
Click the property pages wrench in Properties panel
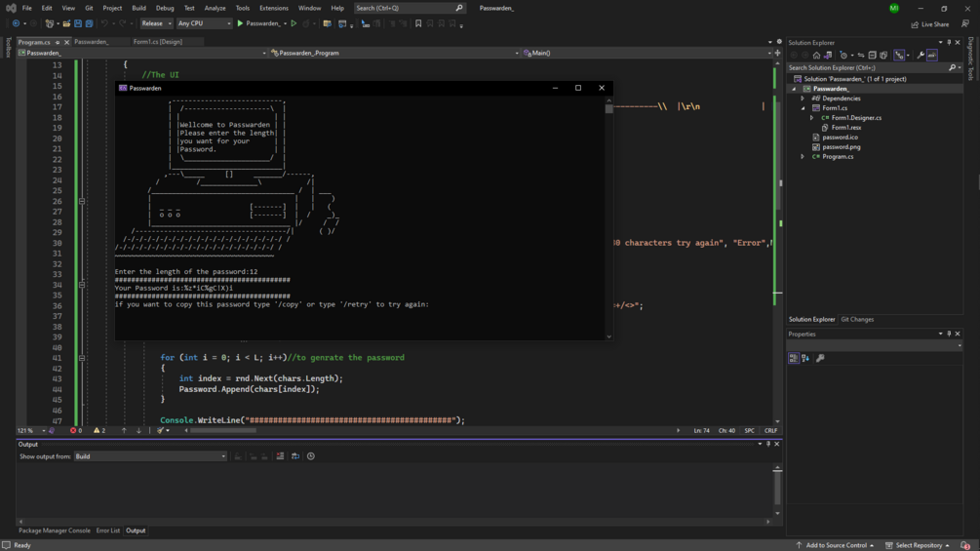click(x=820, y=358)
